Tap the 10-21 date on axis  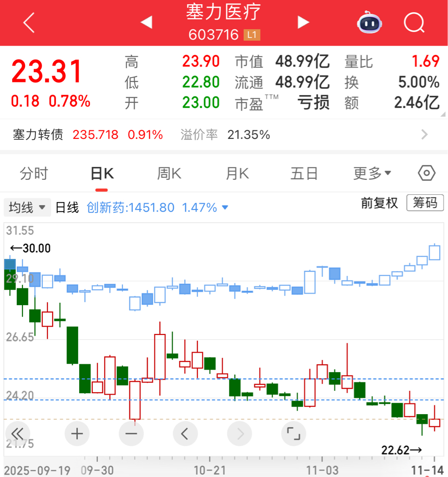click(210, 470)
